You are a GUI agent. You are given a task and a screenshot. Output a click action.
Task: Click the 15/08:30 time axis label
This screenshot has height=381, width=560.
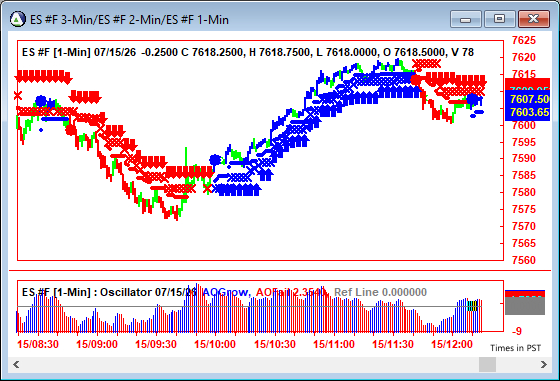click(38, 344)
